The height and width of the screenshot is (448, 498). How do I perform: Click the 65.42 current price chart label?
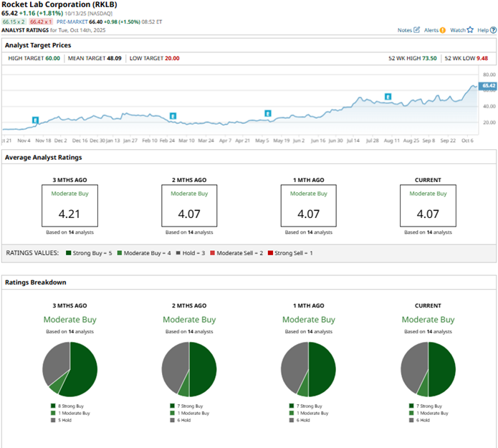coord(488,85)
